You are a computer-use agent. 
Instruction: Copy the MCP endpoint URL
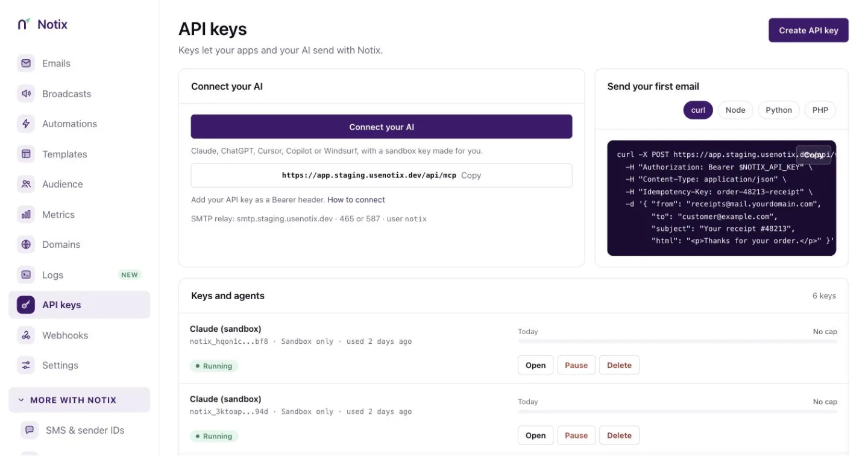(471, 176)
